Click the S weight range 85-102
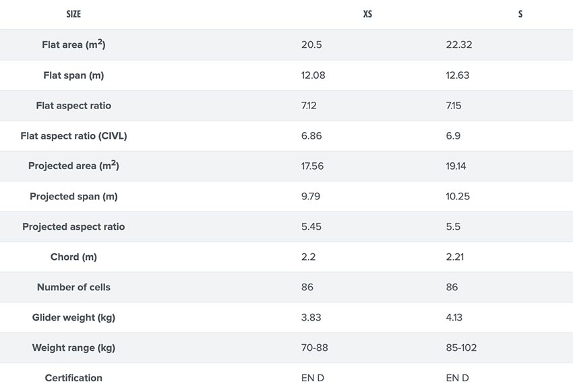 coord(461,348)
